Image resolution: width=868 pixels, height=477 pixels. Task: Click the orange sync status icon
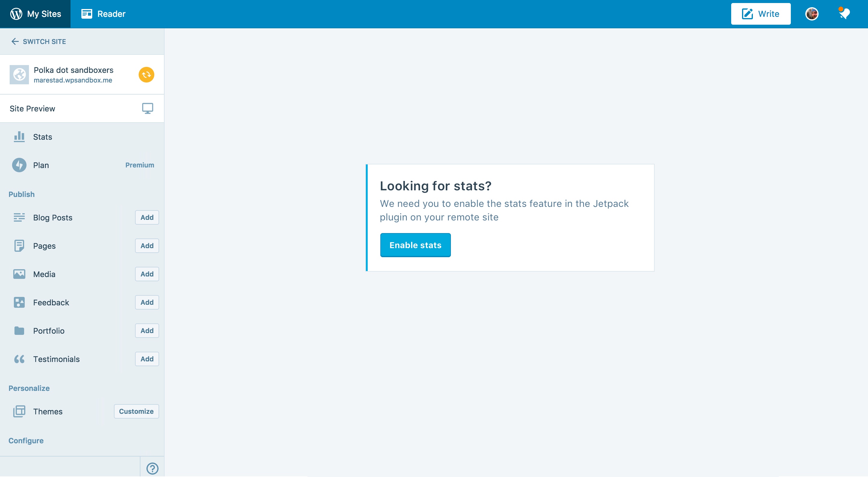[x=146, y=75]
